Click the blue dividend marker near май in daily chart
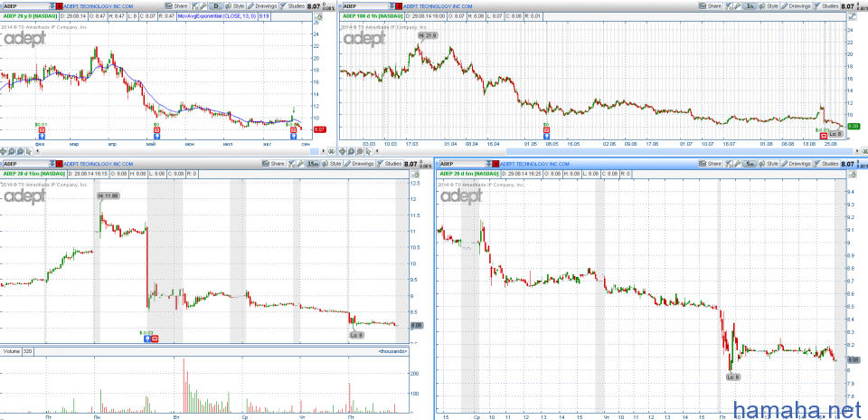This screenshot has width=868, height=420. point(156,137)
